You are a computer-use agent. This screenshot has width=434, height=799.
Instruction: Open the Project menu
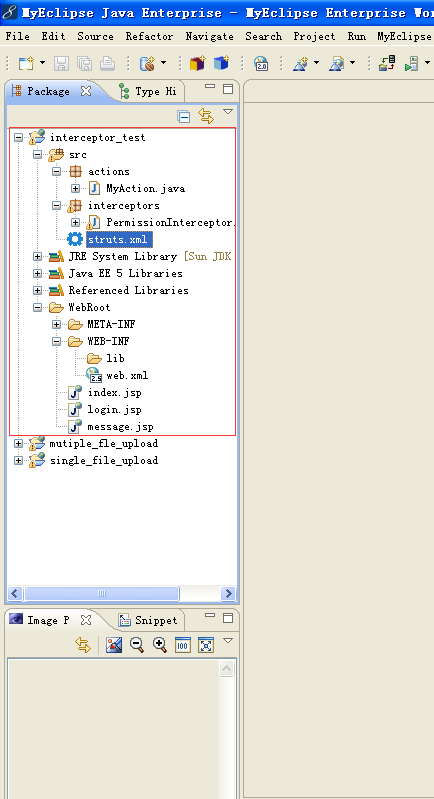pyautogui.click(x=314, y=36)
